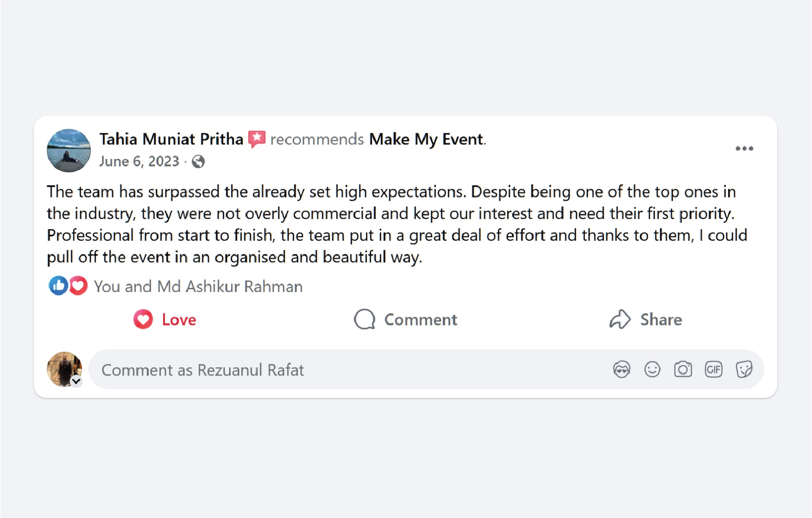Share the recommendation post
The image size is (812, 518).
point(646,320)
